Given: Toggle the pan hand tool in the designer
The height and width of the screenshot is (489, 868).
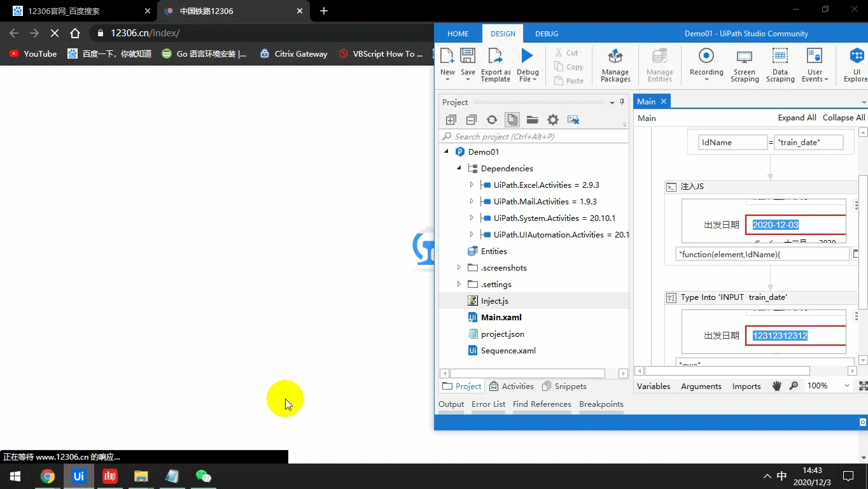Looking at the screenshot, I should 777,386.
